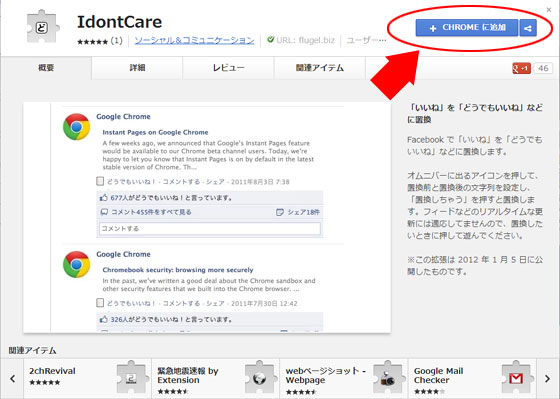Click the verified URL flugel.biz checkmark
Image resolution: width=560 pixels, height=399 pixels.
point(271,40)
